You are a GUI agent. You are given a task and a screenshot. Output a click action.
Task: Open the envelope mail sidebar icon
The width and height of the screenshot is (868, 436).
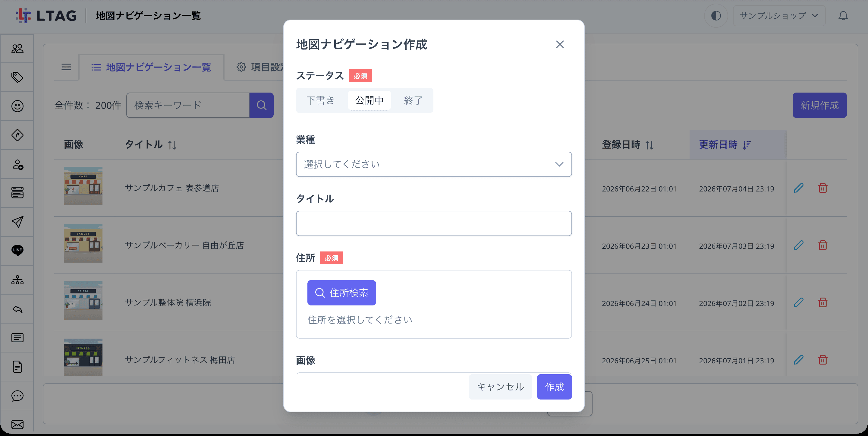click(17, 424)
